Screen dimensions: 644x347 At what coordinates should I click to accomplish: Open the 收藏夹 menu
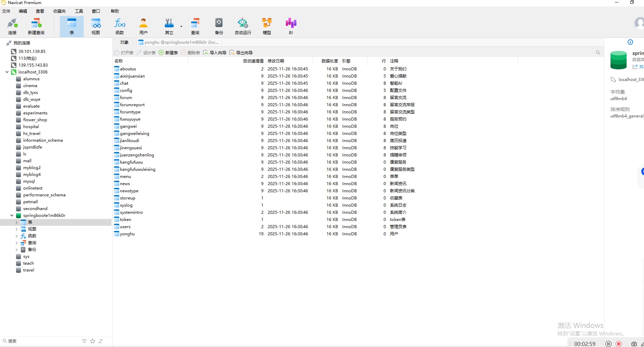coord(59,11)
